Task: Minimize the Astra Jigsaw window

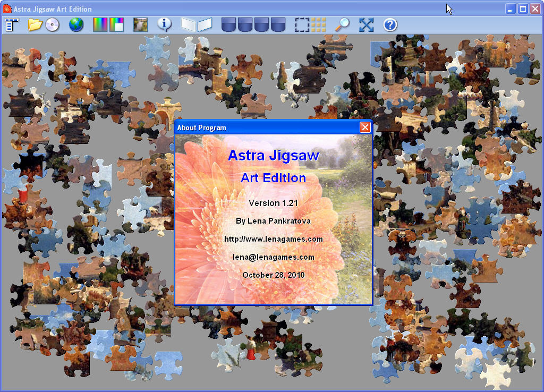Action: click(x=510, y=9)
